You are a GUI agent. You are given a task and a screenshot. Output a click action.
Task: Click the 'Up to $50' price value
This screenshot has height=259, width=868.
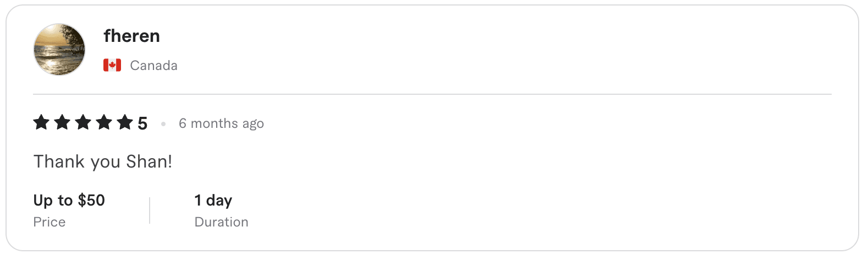pos(69,200)
